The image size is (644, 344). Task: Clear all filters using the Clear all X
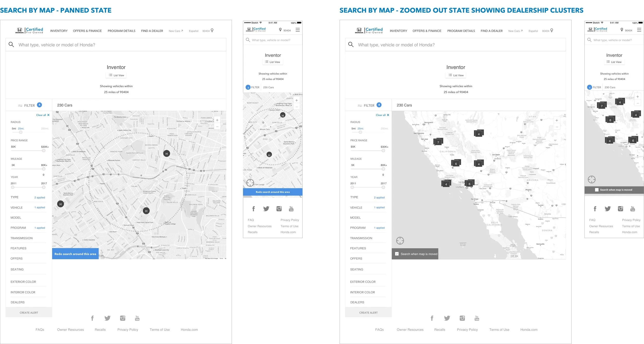43,115
